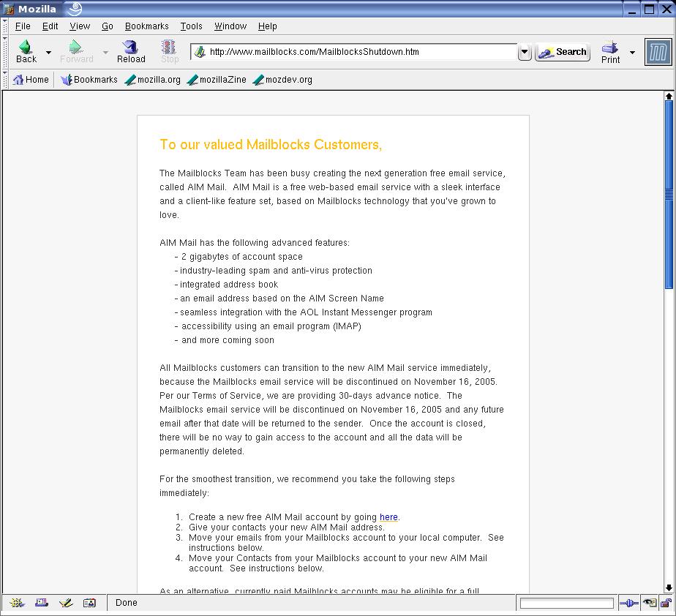Open the View menu
The image size is (676, 616).
(80, 26)
